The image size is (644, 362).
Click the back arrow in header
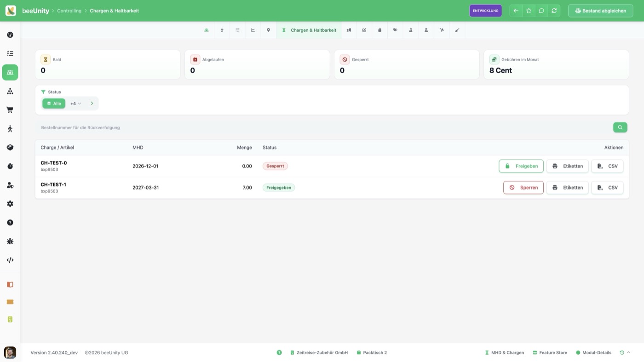click(516, 11)
